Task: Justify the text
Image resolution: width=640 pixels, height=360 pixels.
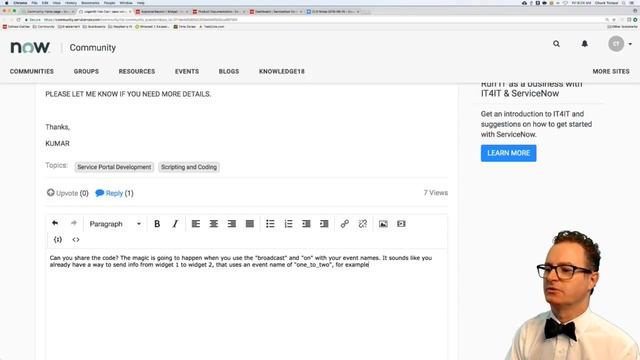Action: tap(250, 224)
